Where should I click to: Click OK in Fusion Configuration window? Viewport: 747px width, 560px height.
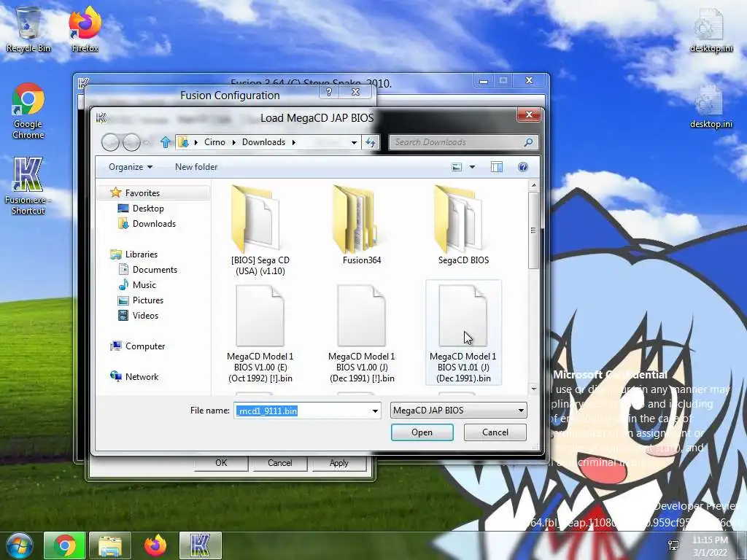pos(221,463)
